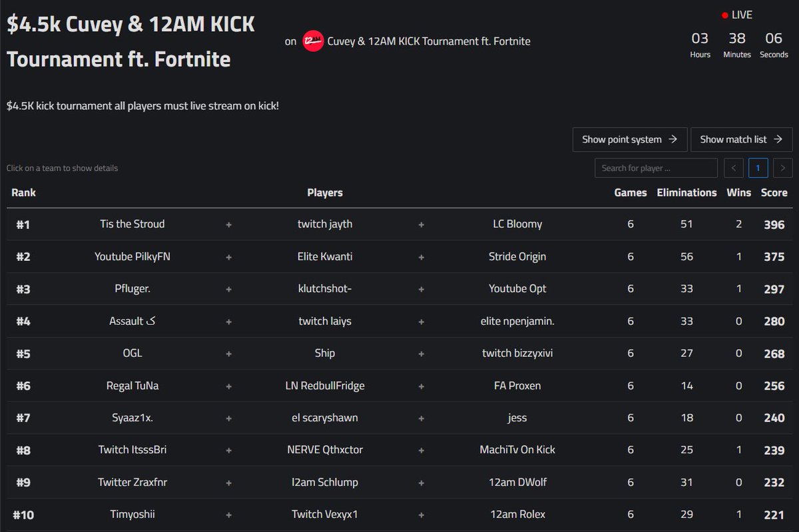Screen dimensions: 799x532
Task: Select player I2am Schlump
Action: (325, 482)
